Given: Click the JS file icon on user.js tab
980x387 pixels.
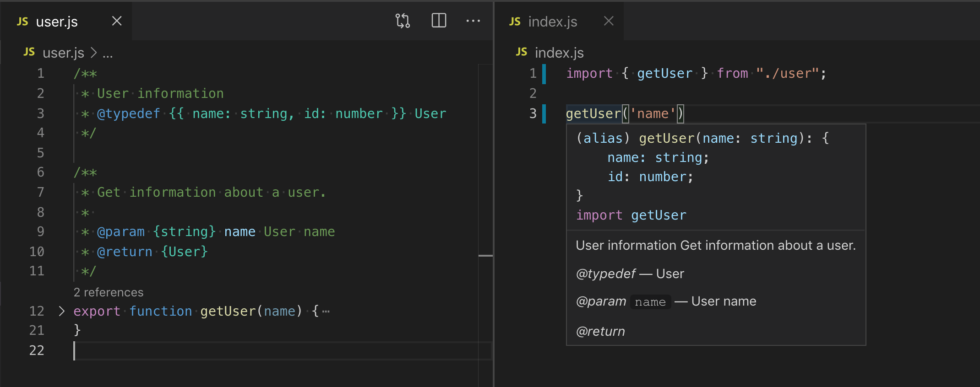Looking at the screenshot, I should [22, 21].
